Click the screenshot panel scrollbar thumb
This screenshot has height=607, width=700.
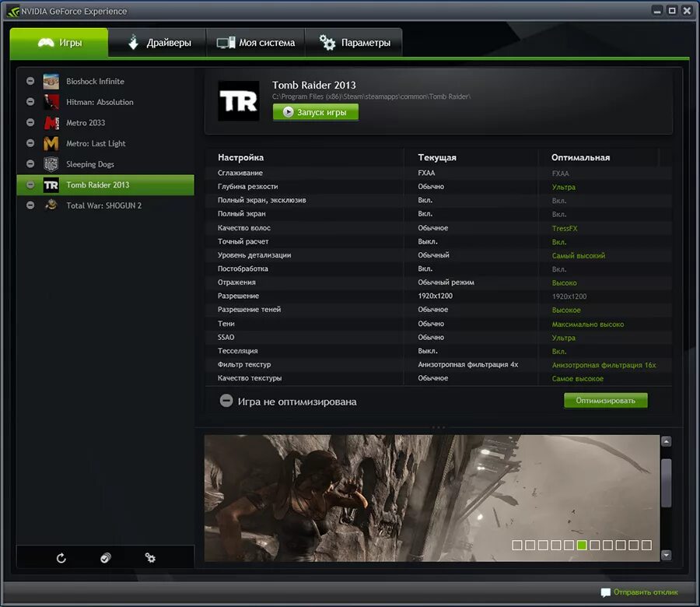click(666, 482)
